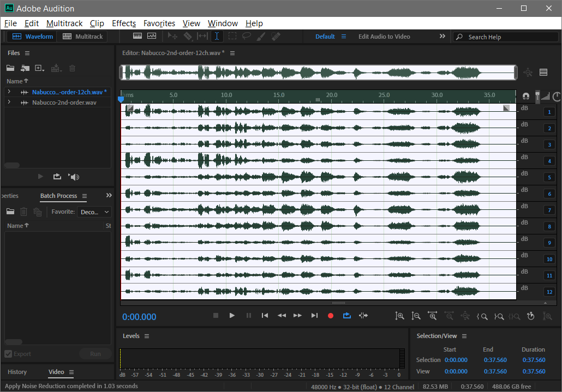Click the HUD volume knob above channels
562x392 pixels.
pyautogui.click(x=557, y=97)
